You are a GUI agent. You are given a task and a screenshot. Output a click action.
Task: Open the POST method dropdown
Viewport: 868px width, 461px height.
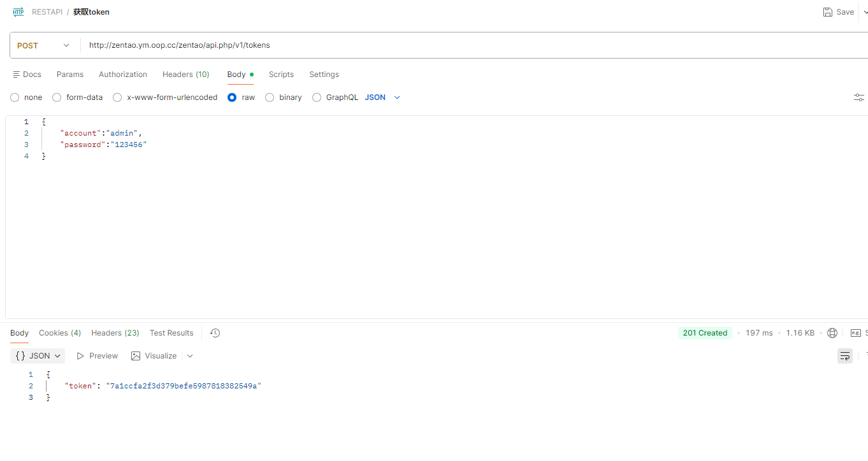44,45
